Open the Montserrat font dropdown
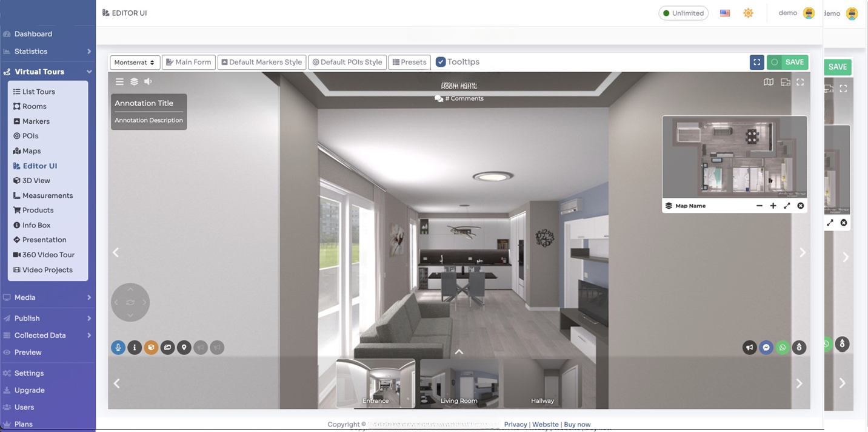This screenshot has height=432, width=868. point(134,62)
